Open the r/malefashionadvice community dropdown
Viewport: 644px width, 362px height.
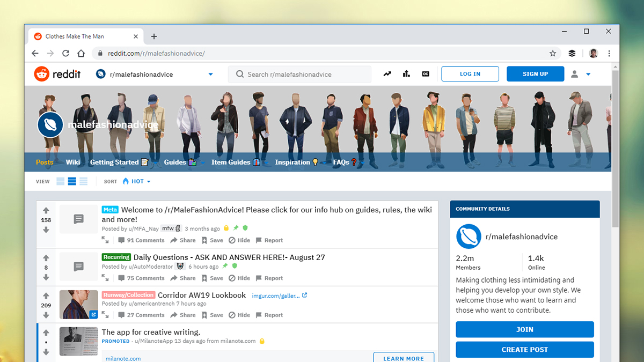point(155,74)
